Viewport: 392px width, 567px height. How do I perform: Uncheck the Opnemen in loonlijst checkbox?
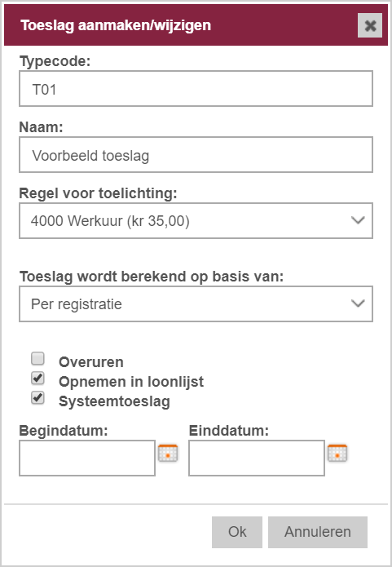[x=37, y=378]
